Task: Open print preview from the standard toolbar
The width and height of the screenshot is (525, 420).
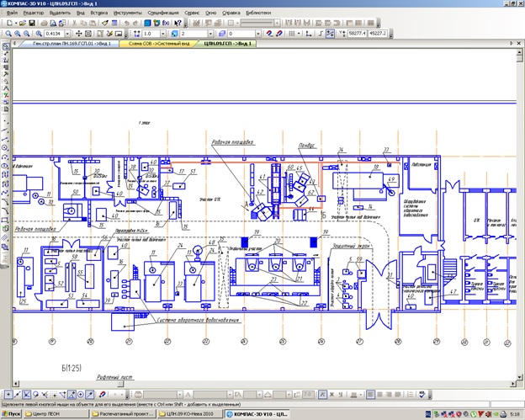Action: (53, 23)
